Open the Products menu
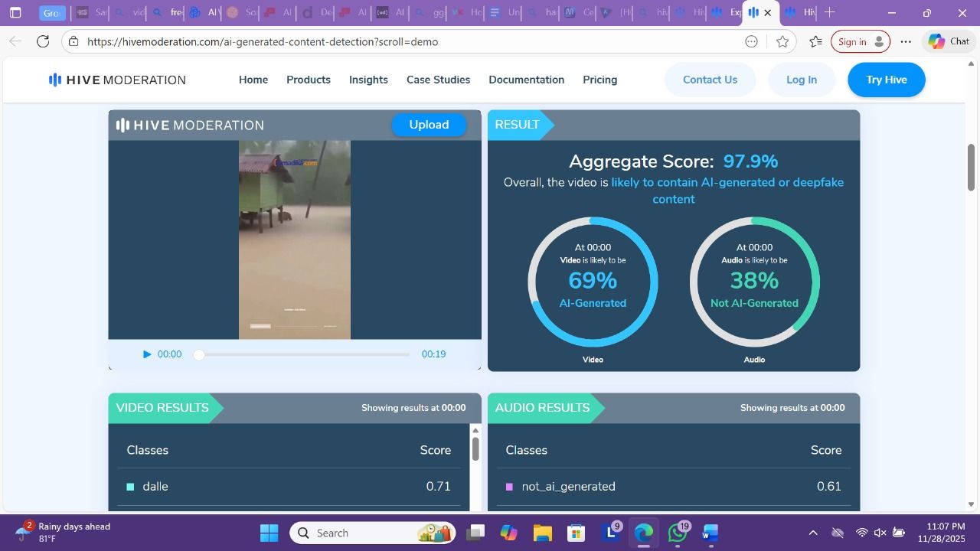The height and width of the screenshot is (551, 980). [309, 80]
